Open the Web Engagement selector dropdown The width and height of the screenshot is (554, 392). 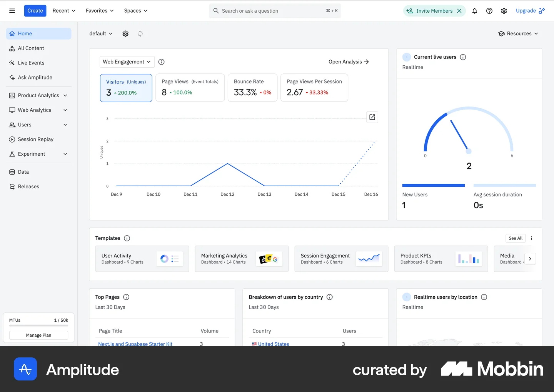[x=127, y=62]
